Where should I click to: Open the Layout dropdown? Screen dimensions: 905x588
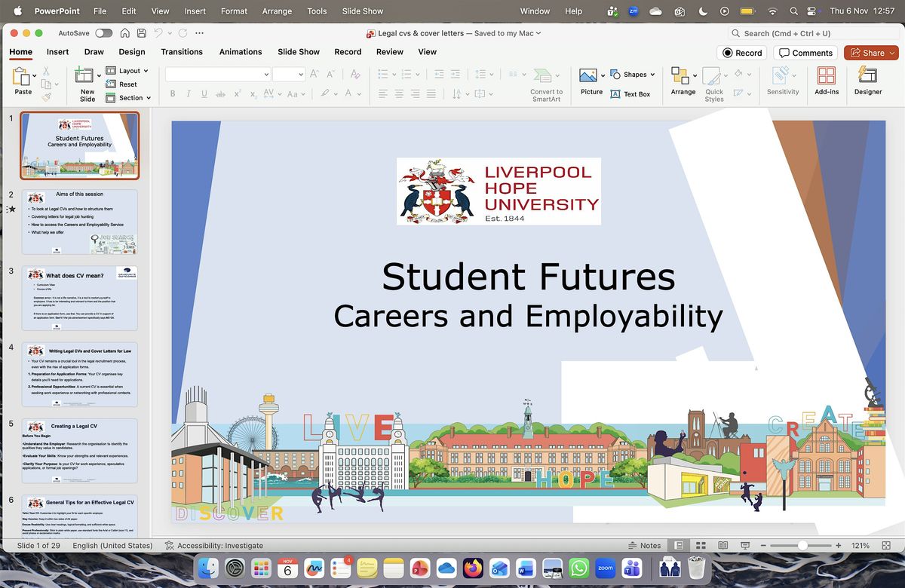coord(128,70)
